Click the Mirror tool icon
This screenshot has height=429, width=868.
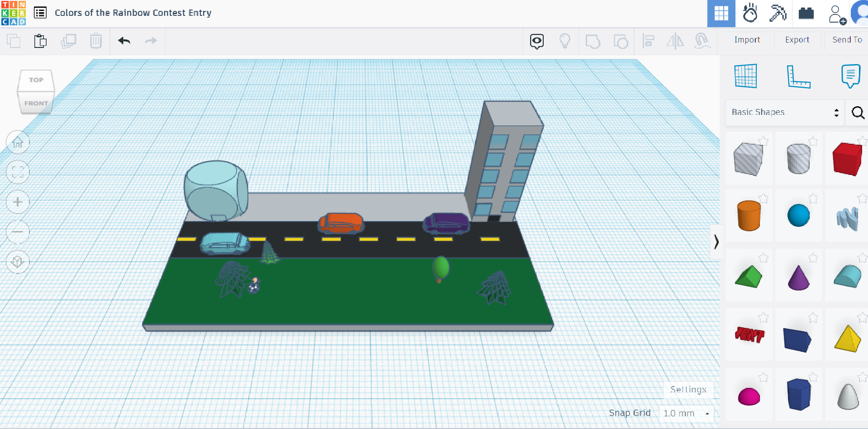tap(676, 41)
